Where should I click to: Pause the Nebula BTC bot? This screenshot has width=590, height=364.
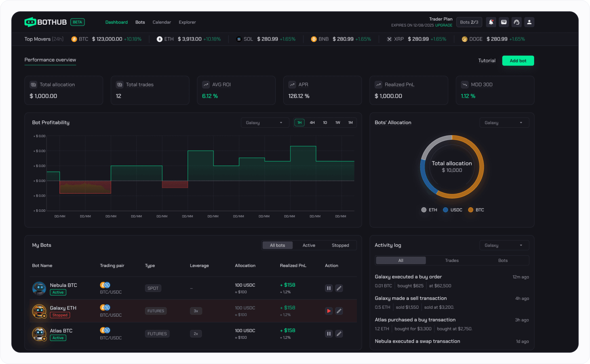[329, 288]
